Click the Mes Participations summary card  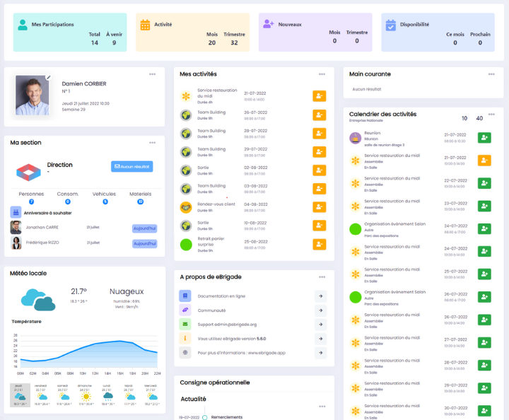click(70, 32)
